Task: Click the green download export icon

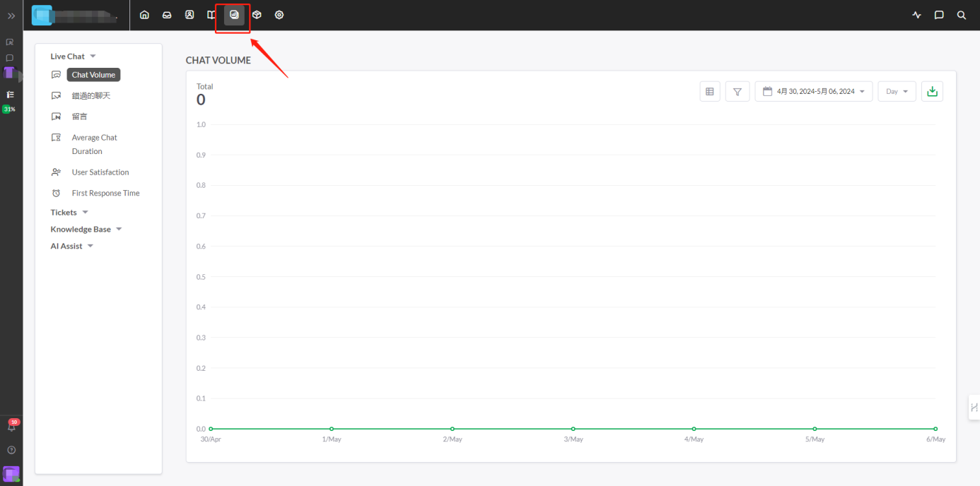Action: [932, 91]
